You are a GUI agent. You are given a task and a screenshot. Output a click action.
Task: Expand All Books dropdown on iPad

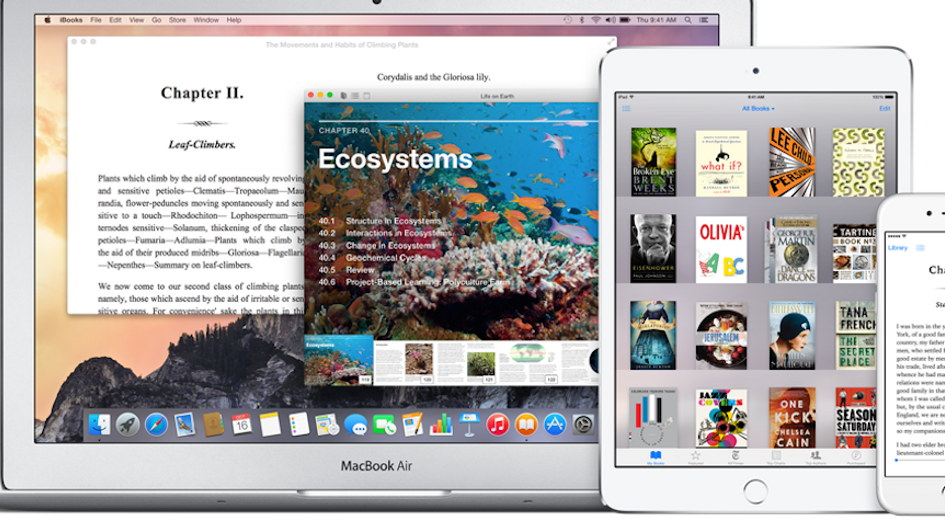coord(758,108)
